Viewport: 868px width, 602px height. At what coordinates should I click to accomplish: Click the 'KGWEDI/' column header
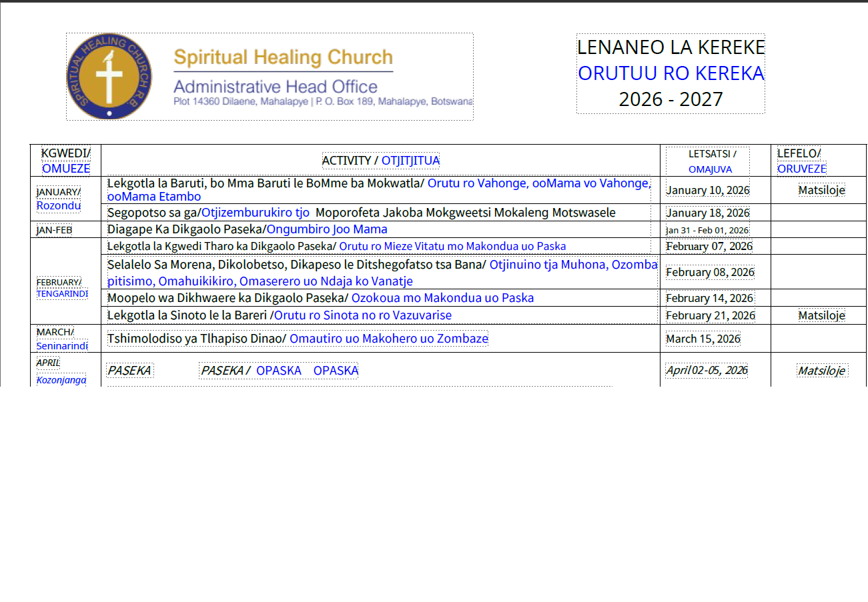tap(66, 153)
